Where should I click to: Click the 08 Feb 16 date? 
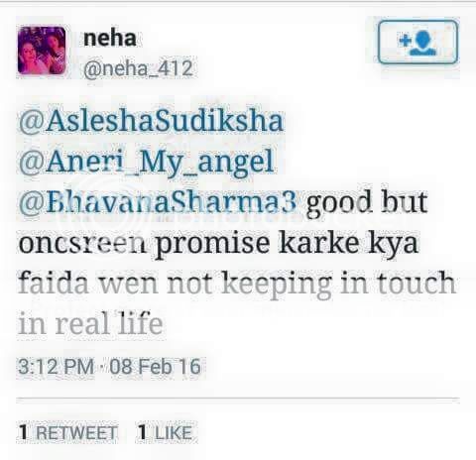(155, 367)
